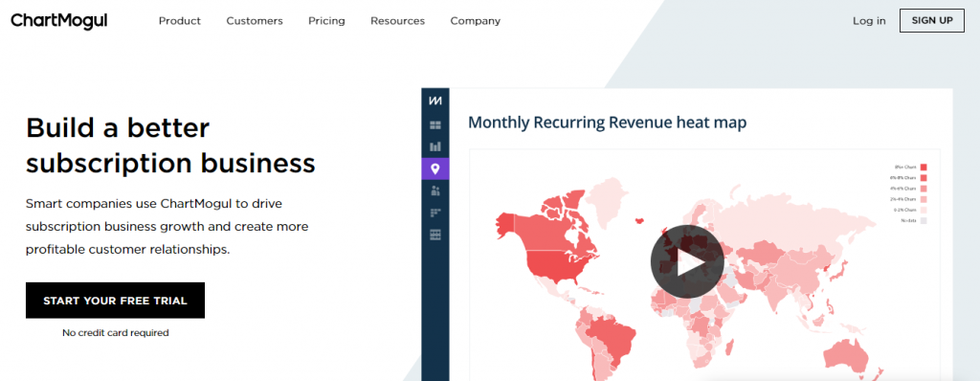Click the 'Build a better subscription business' heading
The image size is (980, 381).
tap(170, 146)
